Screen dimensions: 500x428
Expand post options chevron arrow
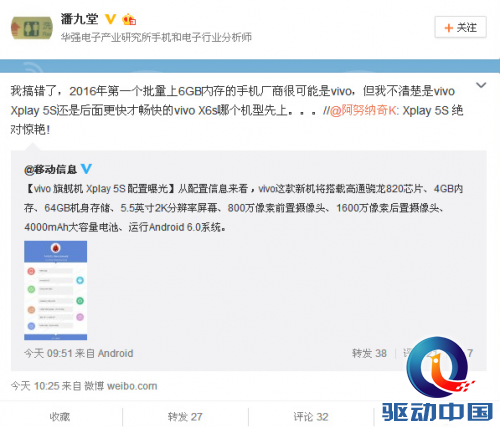(481, 86)
